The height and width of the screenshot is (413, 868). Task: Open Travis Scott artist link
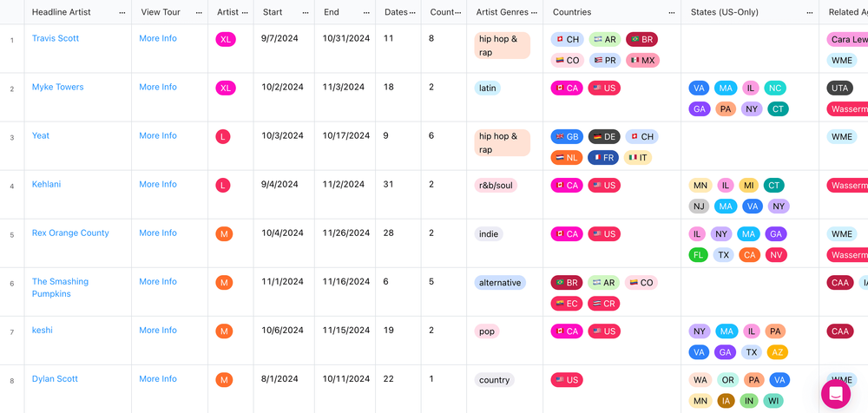pos(56,38)
